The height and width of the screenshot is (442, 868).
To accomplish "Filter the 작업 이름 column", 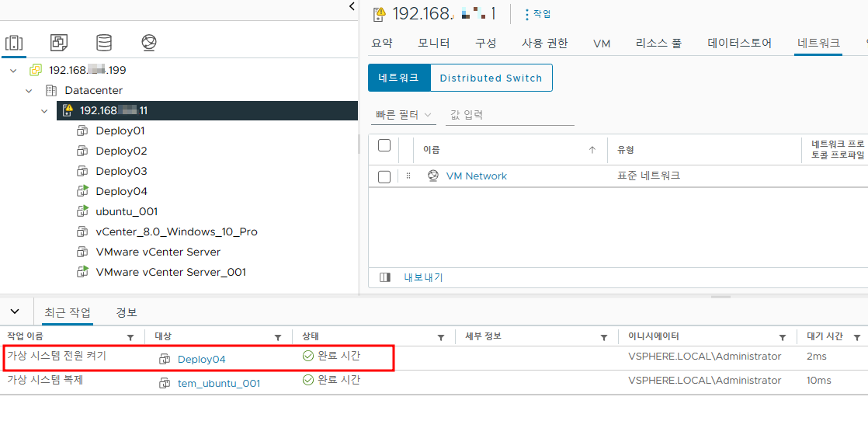I will click(130, 337).
